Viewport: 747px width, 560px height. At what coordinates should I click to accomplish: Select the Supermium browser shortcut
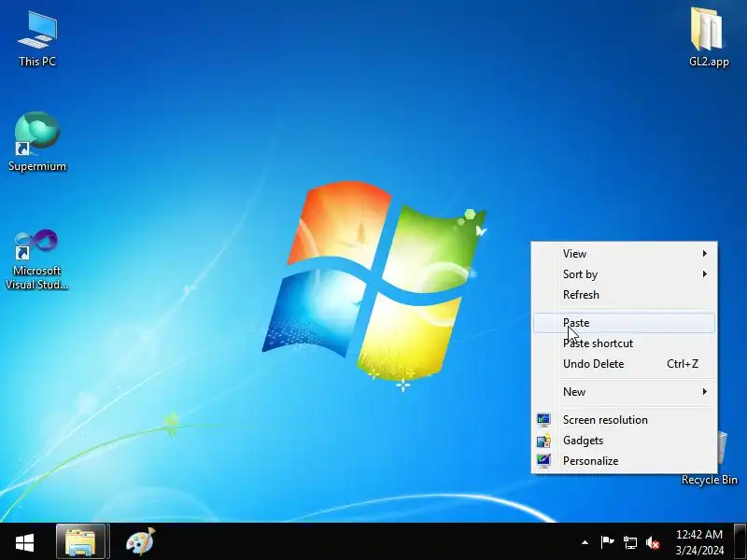[x=37, y=142]
